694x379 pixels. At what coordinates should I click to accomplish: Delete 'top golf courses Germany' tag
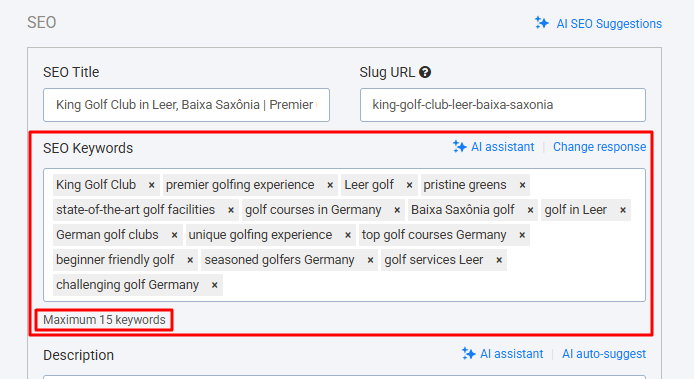[522, 235]
